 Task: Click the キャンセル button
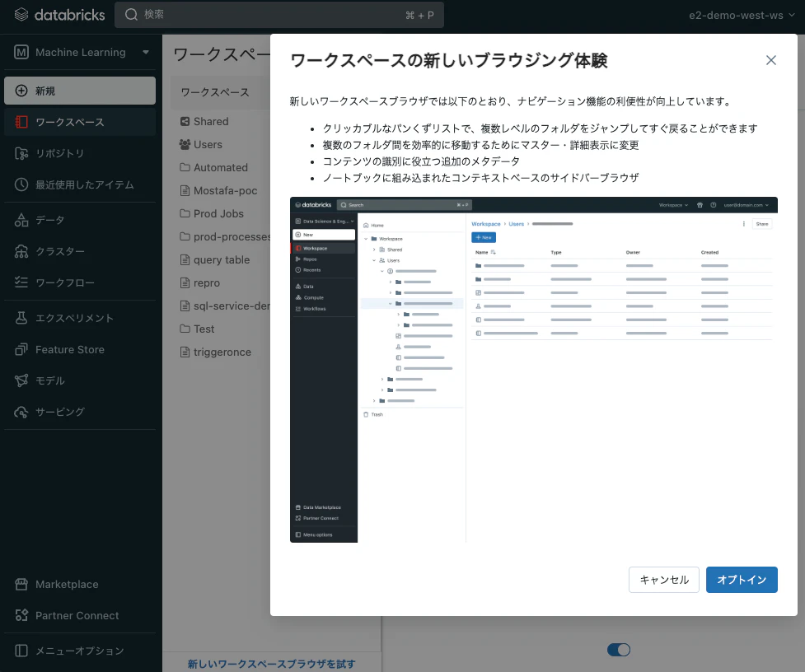(664, 580)
